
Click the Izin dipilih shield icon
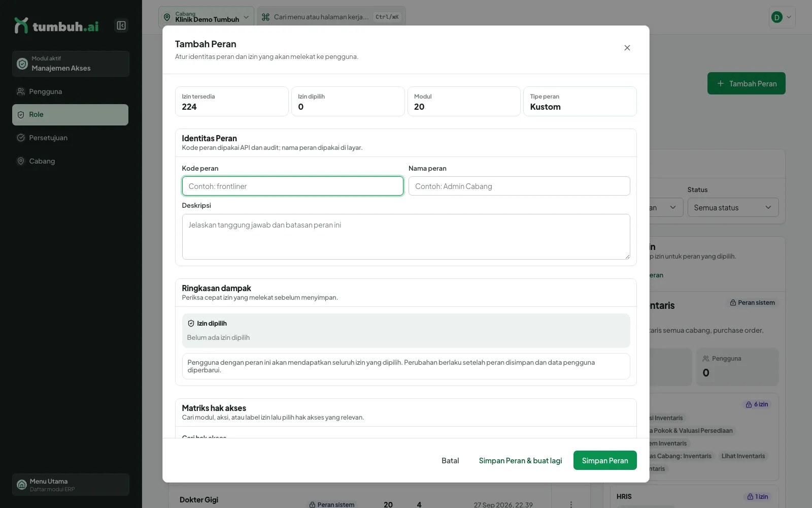(191, 323)
